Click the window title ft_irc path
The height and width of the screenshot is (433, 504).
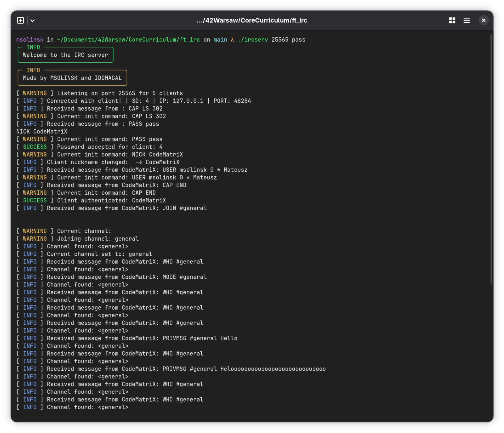pyautogui.click(x=252, y=20)
